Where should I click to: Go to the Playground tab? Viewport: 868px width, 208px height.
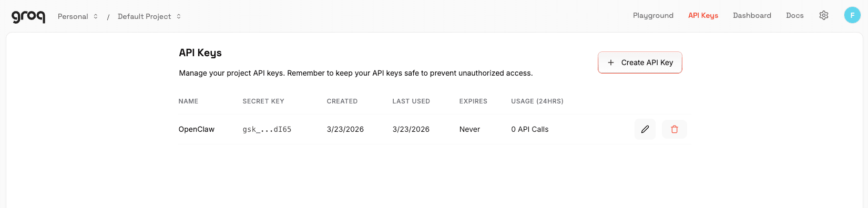pyautogui.click(x=653, y=15)
